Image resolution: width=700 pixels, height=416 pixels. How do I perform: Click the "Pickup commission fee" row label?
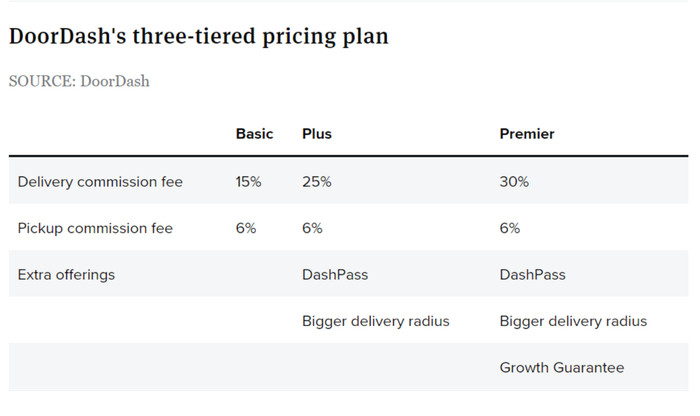pyautogui.click(x=95, y=228)
